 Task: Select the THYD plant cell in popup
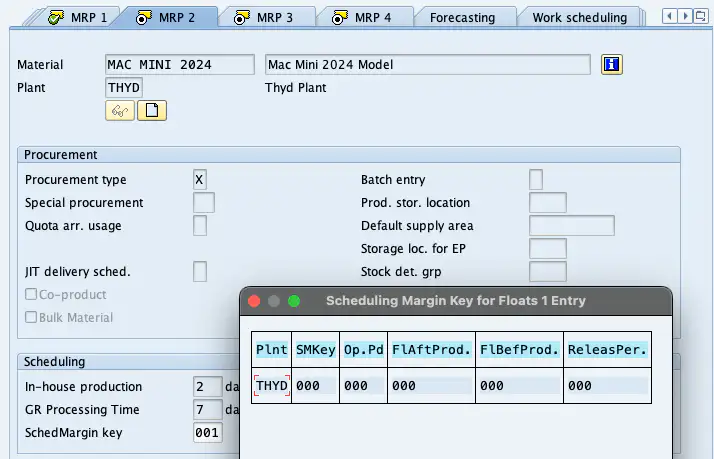[x=272, y=386]
